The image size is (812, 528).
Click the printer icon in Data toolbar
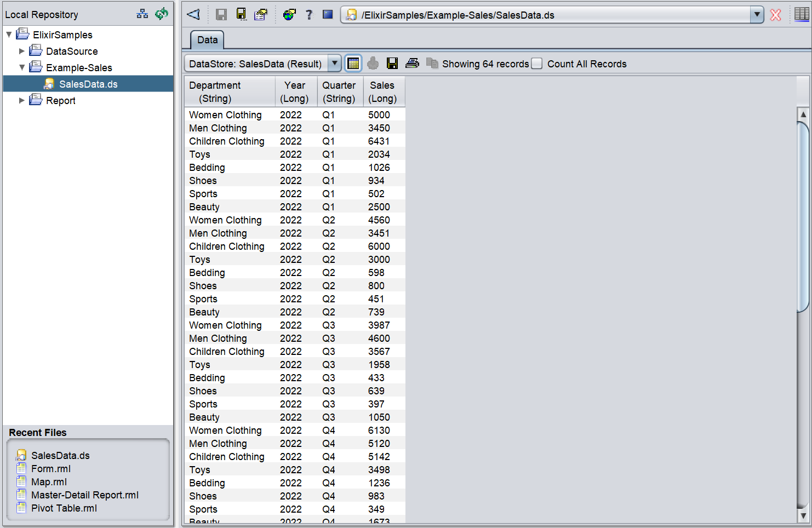(x=412, y=64)
